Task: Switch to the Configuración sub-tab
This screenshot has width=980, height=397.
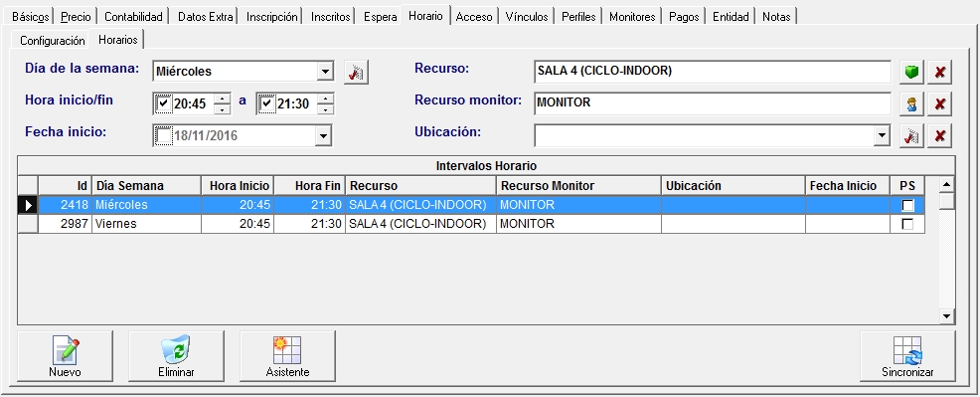Action: [x=52, y=41]
